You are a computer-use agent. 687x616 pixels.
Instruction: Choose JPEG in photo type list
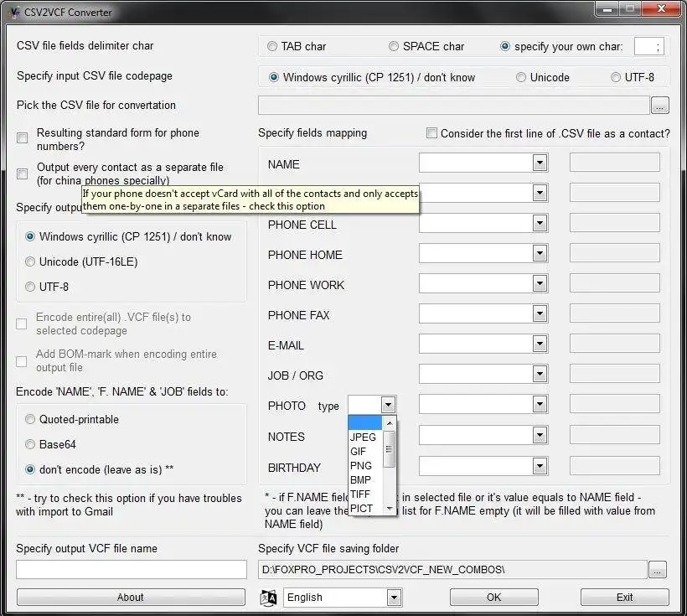click(x=365, y=437)
